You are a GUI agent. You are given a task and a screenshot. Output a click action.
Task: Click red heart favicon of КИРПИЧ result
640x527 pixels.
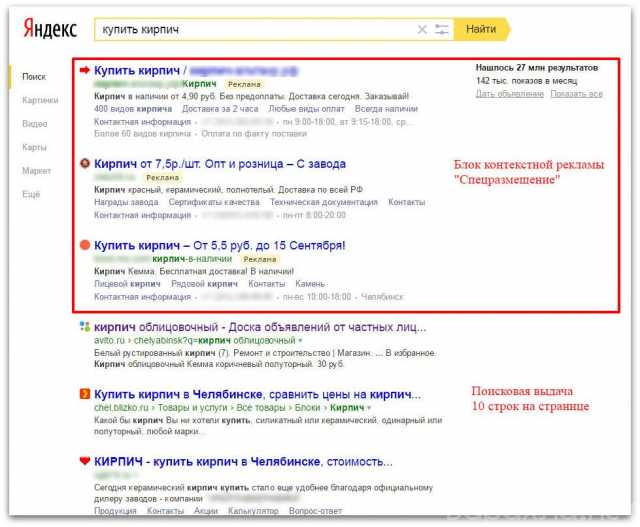pyautogui.click(x=84, y=461)
